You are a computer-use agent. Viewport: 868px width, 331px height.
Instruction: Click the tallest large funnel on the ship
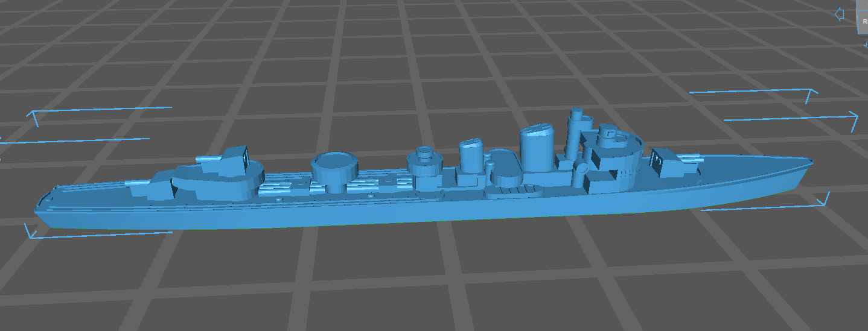(x=536, y=150)
